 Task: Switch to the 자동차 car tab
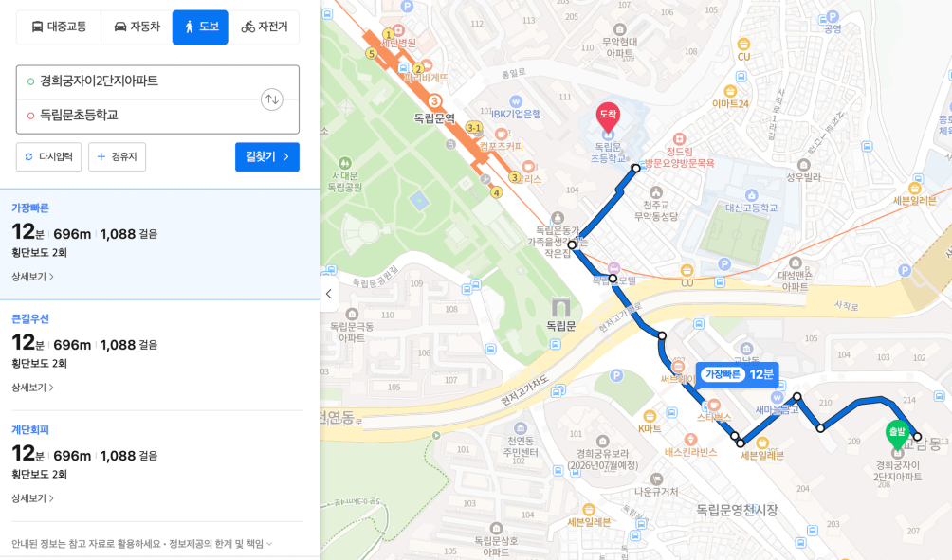pos(137,27)
